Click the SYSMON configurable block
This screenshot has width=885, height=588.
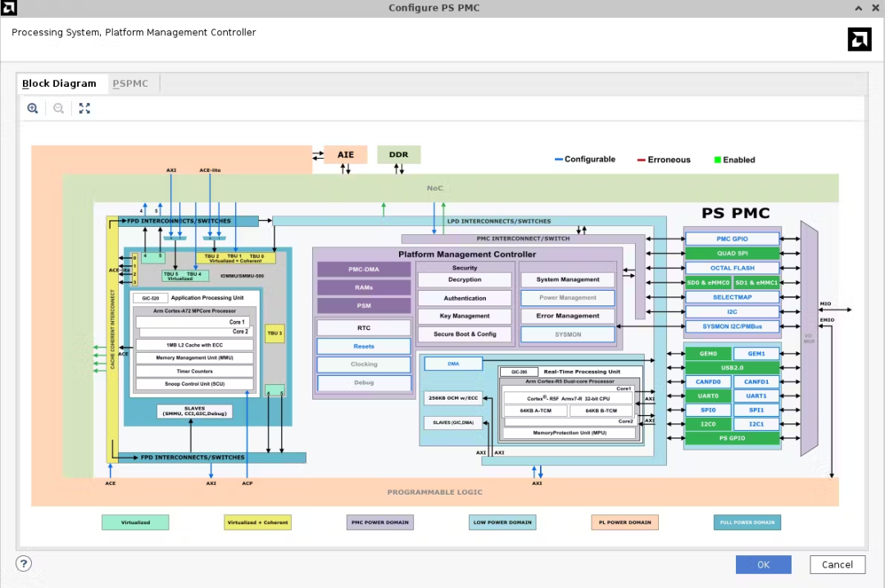coord(567,334)
